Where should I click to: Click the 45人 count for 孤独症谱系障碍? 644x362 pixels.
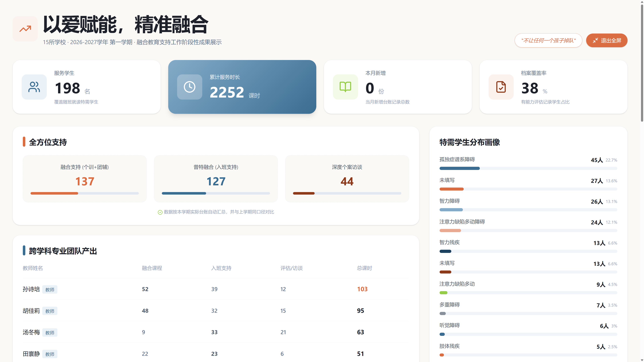(x=597, y=160)
